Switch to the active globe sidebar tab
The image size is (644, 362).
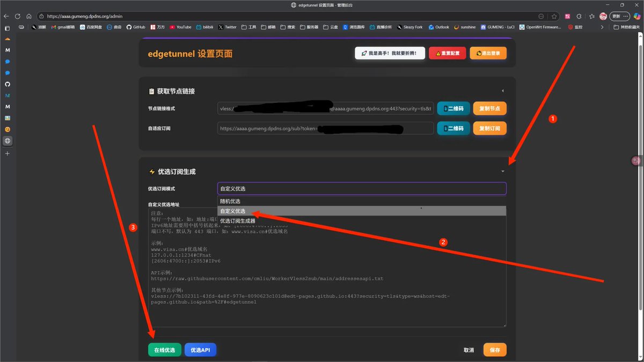pyautogui.click(x=8, y=141)
